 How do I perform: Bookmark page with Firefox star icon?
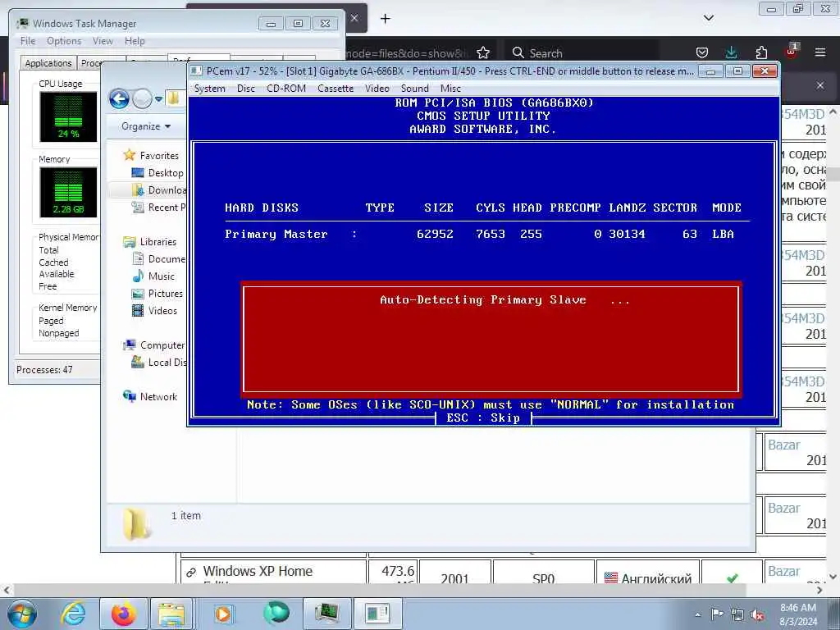[x=482, y=52]
